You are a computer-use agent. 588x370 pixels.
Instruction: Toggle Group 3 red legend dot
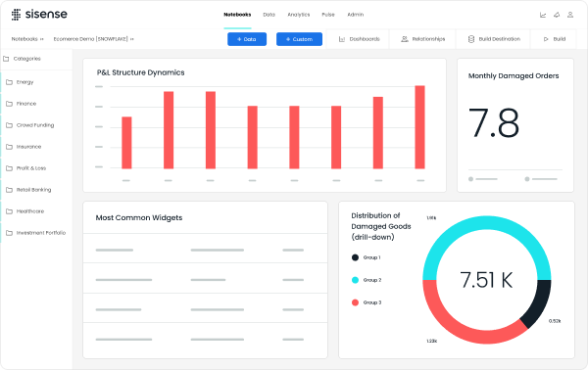point(355,302)
